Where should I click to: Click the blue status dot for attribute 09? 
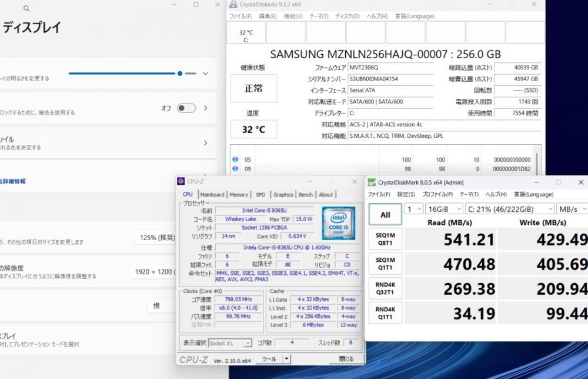[235, 169]
